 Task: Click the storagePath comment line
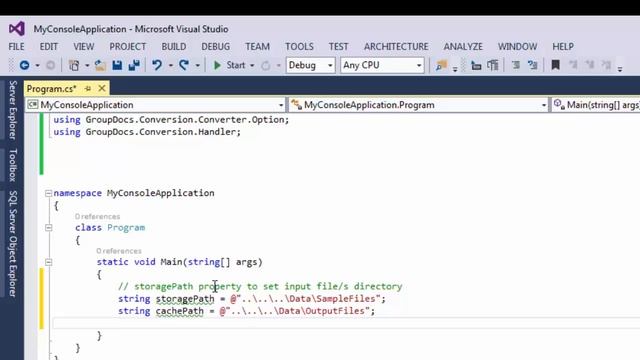click(260, 287)
